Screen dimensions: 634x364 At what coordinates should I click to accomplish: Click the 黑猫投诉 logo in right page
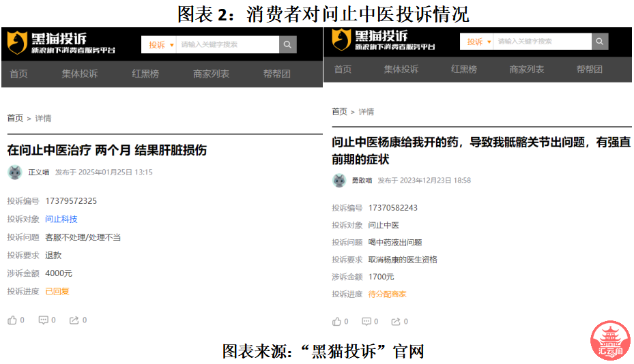click(384, 40)
